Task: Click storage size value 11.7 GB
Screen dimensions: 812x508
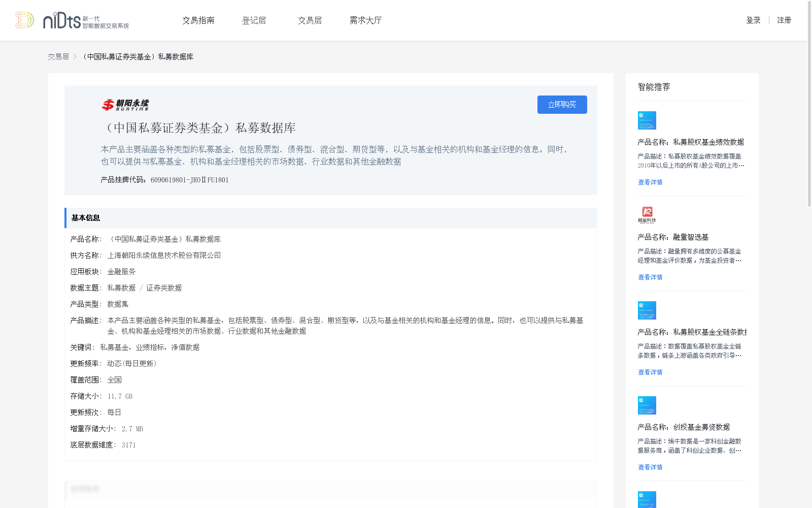Action: tap(120, 396)
